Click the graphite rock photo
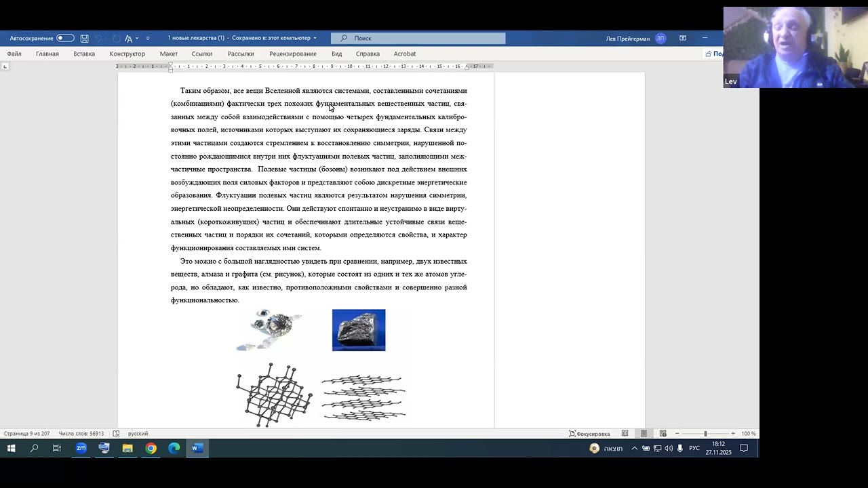 coord(359,330)
